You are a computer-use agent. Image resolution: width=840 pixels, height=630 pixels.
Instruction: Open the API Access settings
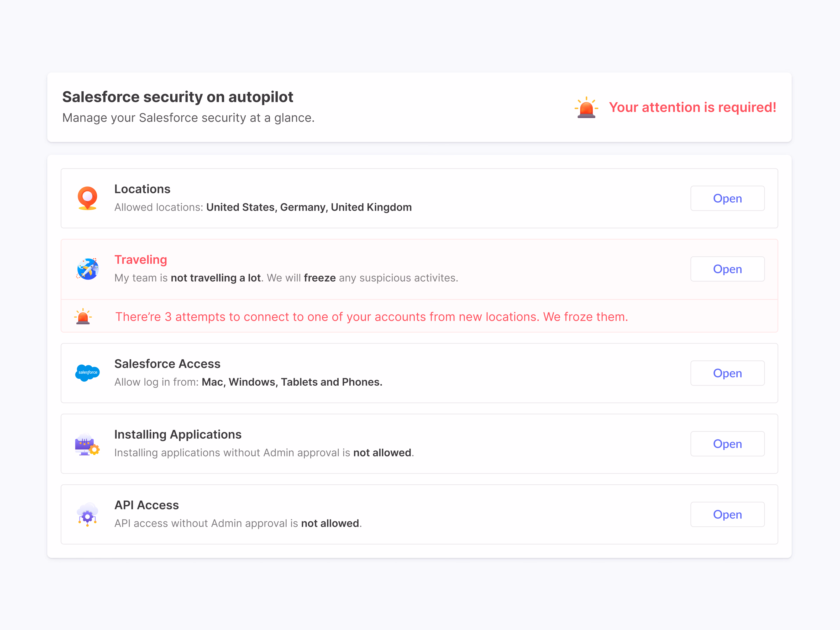click(x=727, y=514)
